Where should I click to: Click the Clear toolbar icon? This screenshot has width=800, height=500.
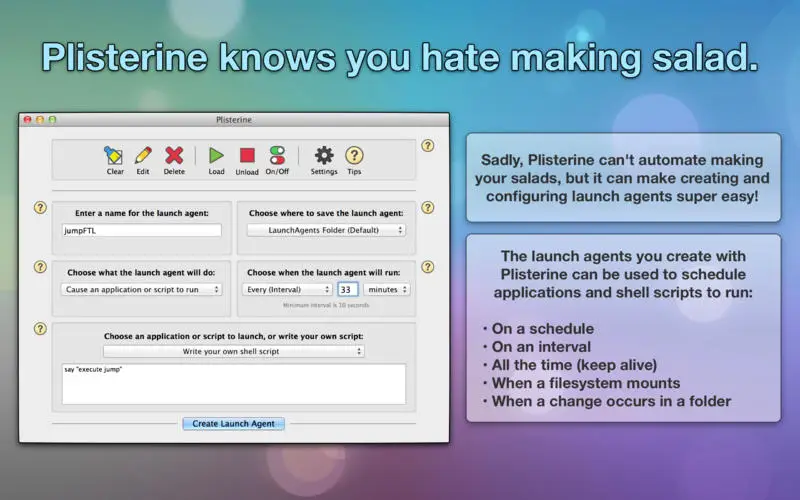pos(114,155)
